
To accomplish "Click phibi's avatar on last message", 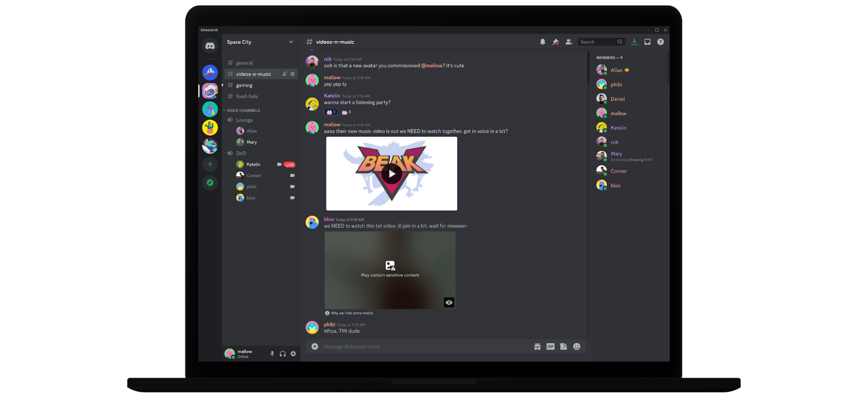I will click(x=312, y=327).
